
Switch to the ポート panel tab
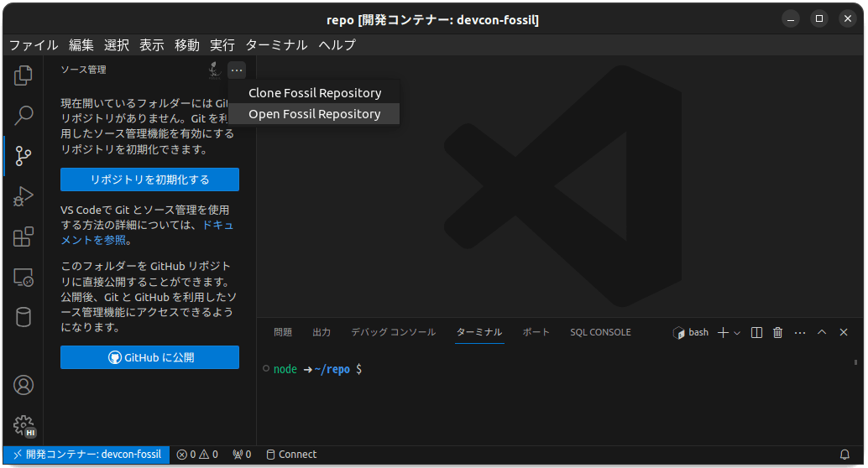(x=536, y=332)
